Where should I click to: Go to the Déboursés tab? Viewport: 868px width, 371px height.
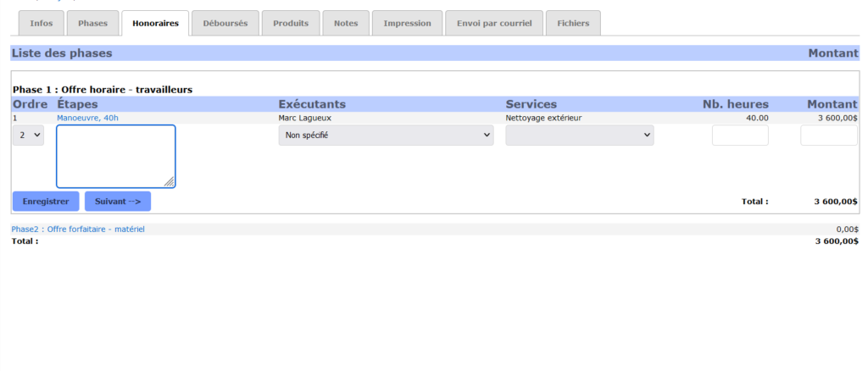tap(225, 24)
